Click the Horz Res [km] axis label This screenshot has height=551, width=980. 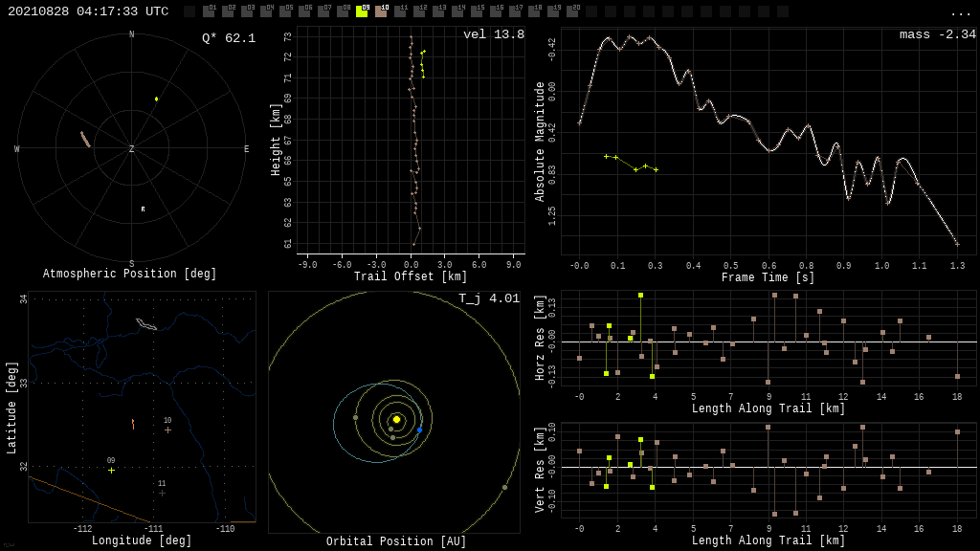coord(540,338)
